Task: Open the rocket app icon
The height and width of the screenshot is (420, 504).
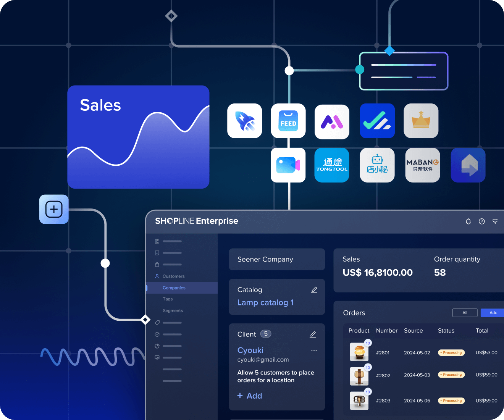Action: tap(245, 121)
